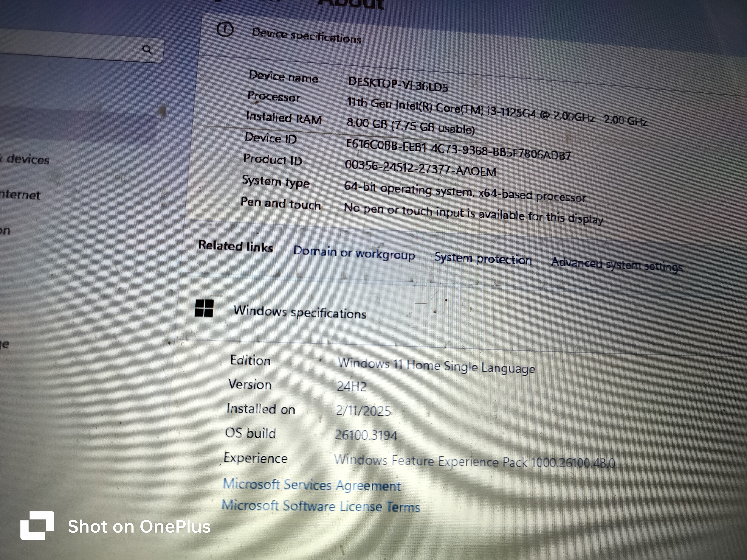Click installed on date 2/11/2025

point(363,410)
